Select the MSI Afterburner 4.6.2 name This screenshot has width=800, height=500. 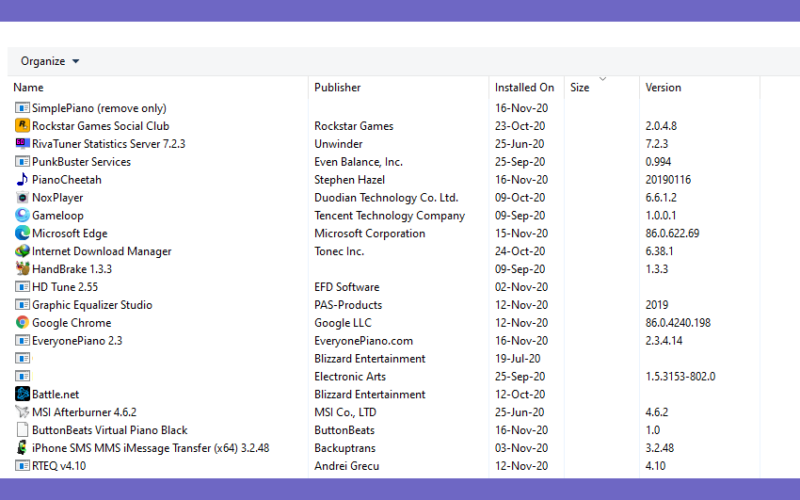pos(84,412)
